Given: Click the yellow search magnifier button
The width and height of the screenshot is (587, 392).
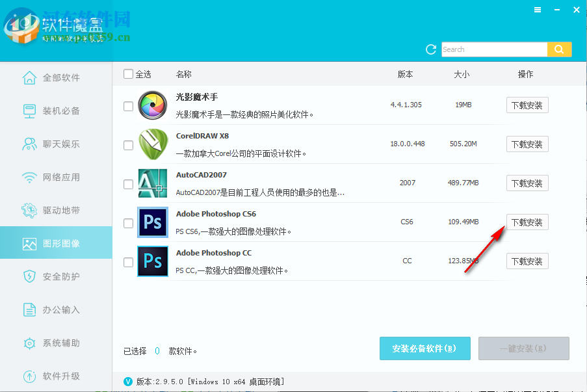Looking at the screenshot, I should 559,49.
